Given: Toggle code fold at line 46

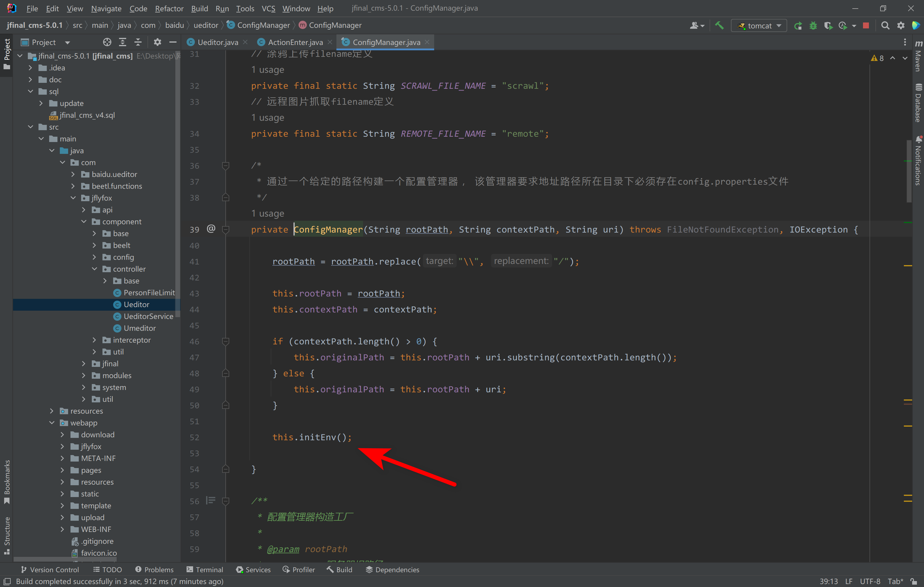Looking at the screenshot, I should [x=226, y=341].
